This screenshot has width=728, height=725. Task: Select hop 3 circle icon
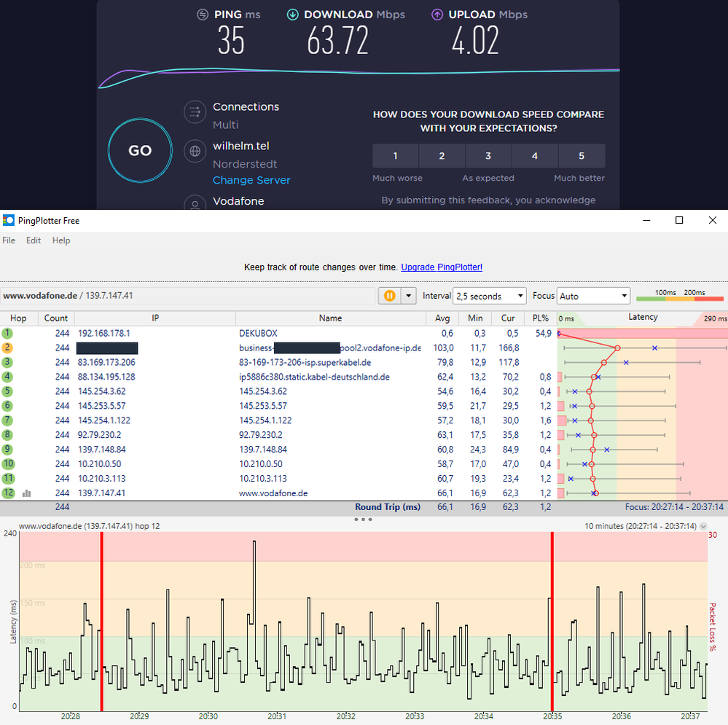click(7, 362)
